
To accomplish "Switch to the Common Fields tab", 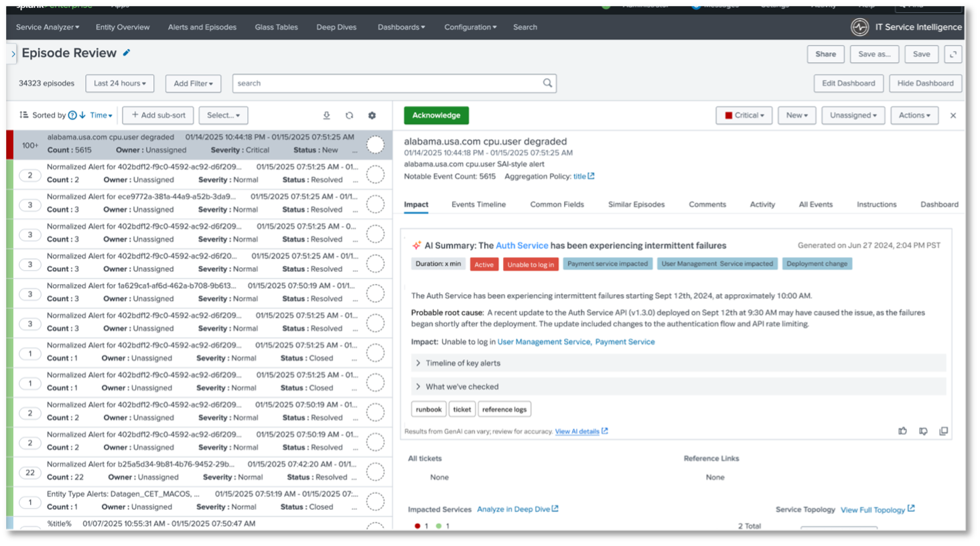I will [557, 204].
